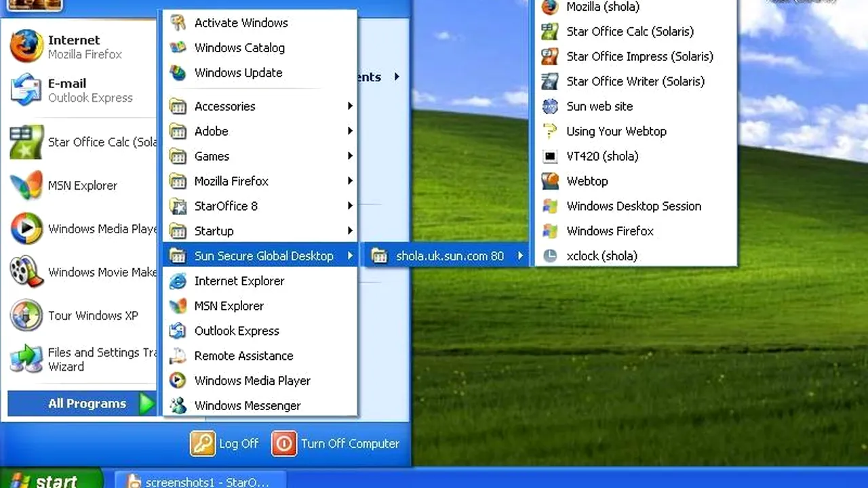Expand the StarOffice 8 folder
This screenshot has height=488, width=868.
pos(260,206)
